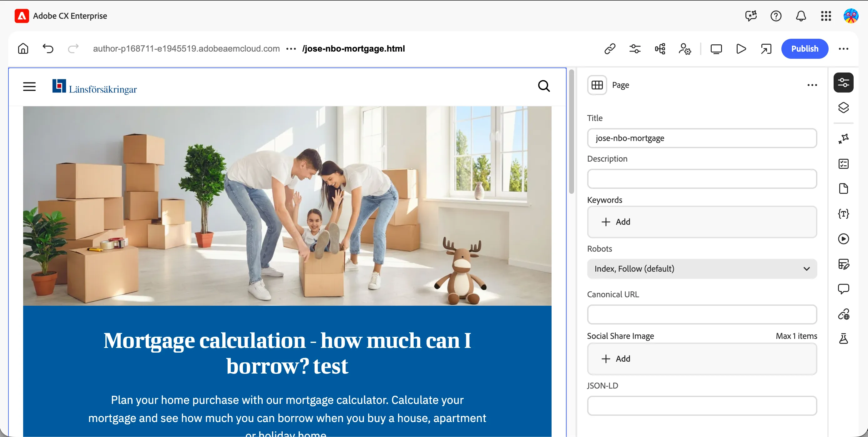
Task: Open the Layers content tree rail icon
Action: point(843,108)
